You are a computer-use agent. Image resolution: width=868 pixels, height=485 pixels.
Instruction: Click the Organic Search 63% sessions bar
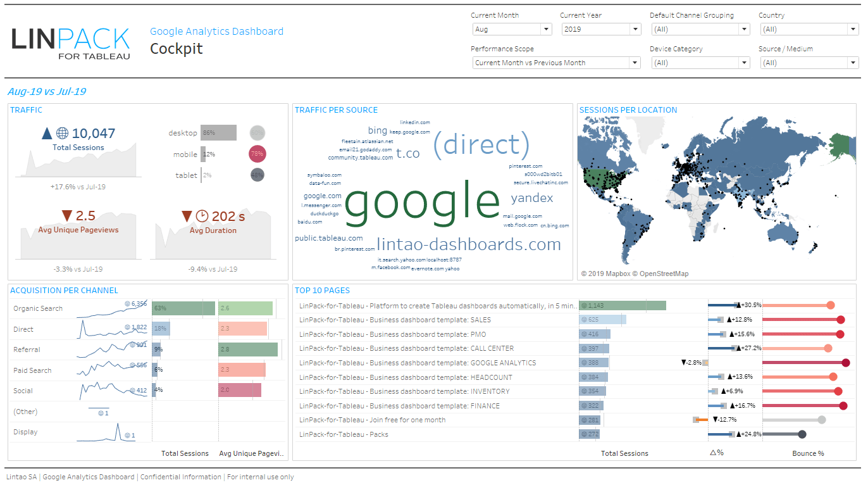[183, 308]
